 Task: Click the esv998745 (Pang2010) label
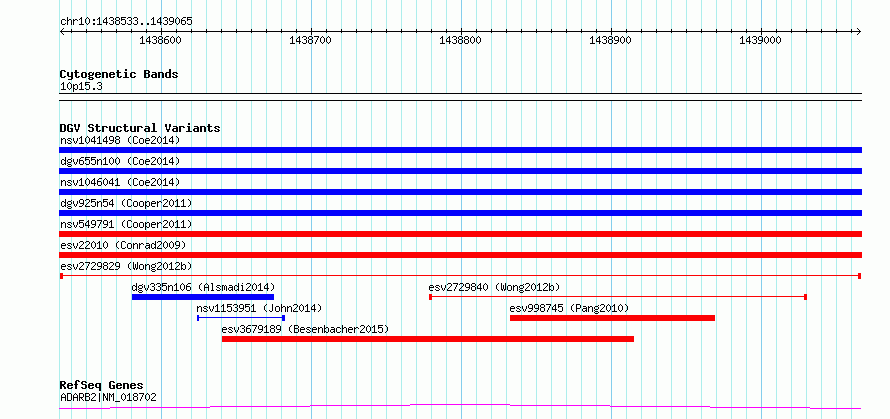tap(569, 308)
